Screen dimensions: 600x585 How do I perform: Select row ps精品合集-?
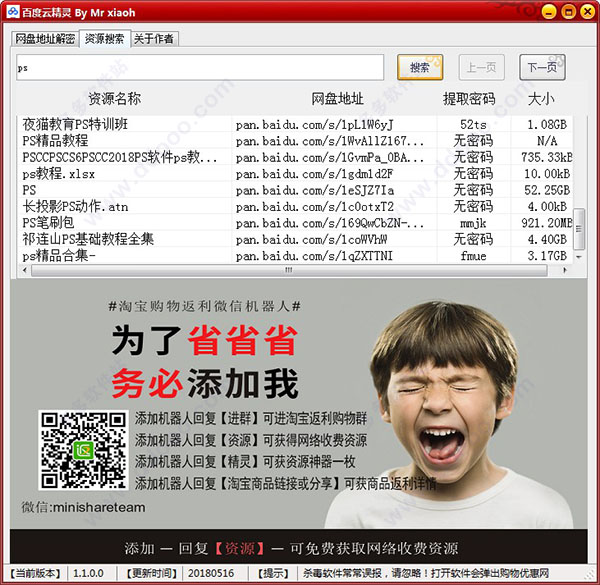click(295, 256)
